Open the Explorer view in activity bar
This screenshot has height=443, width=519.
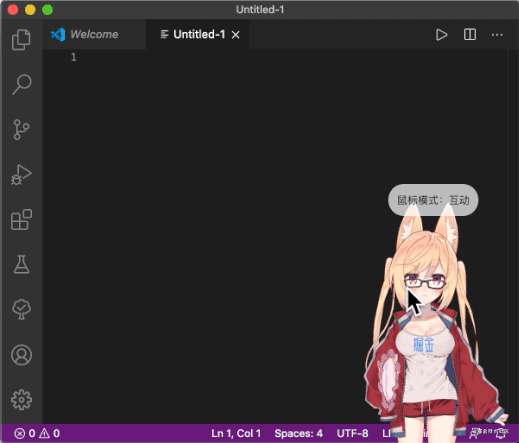[21, 40]
